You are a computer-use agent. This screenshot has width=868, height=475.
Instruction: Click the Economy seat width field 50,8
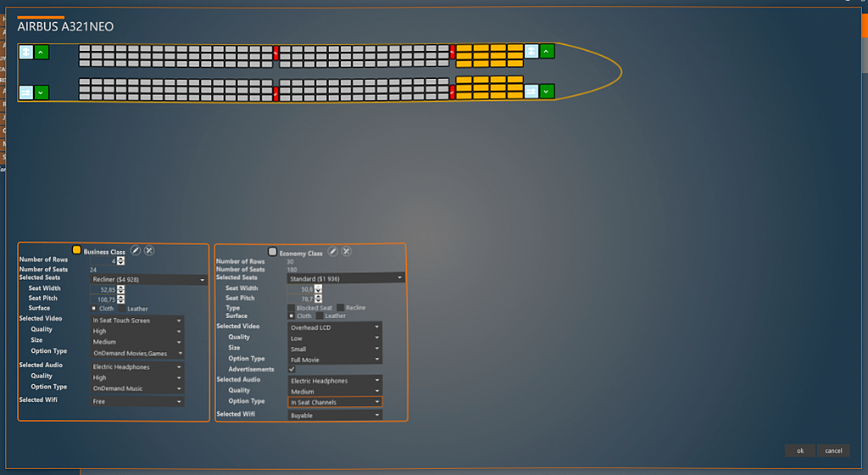(x=301, y=289)
